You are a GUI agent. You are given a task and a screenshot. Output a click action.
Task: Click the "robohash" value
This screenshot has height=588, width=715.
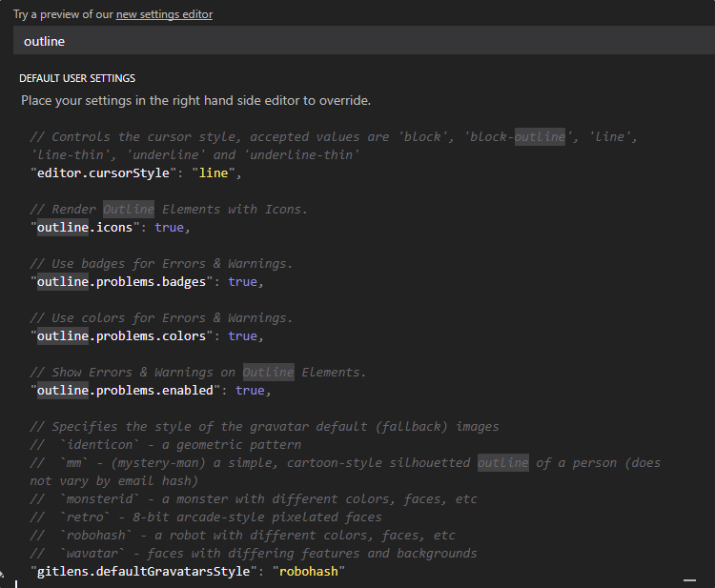[308, 571]
